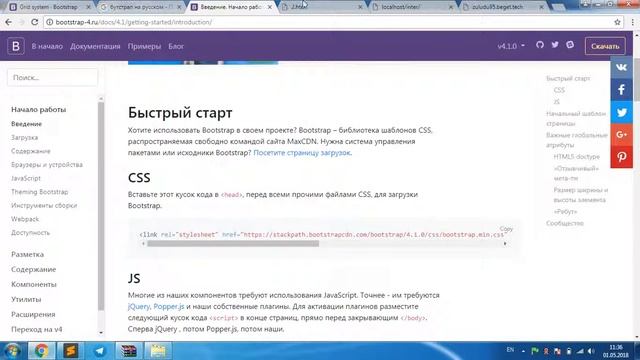Select JavaScript in sidebar
The image size is (640, 360).
pos(26,178)
